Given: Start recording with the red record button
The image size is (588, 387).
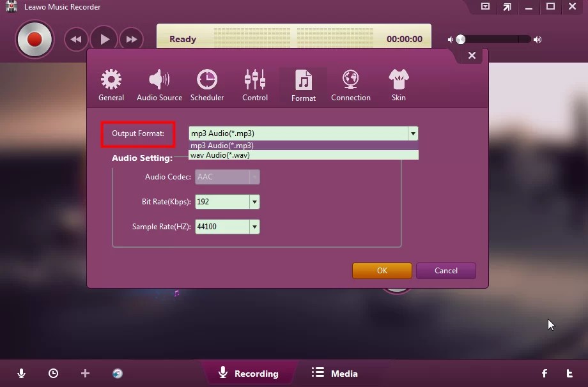Looking at the screenshot, I should (x=35, y=40).
